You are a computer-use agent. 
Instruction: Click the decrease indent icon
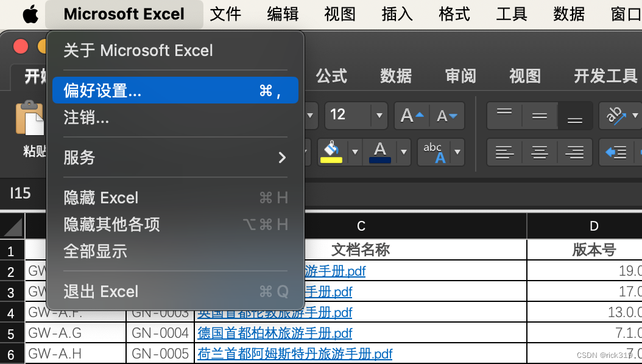pyautogui.click(x=616, y=152)
